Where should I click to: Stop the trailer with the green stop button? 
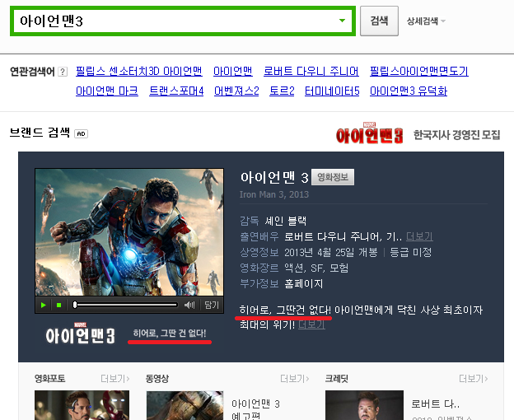pos(59,306)
